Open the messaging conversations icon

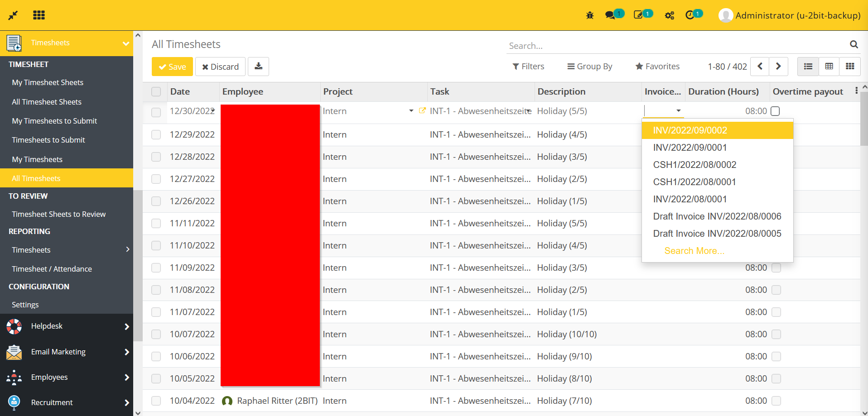tap(612, 15)
